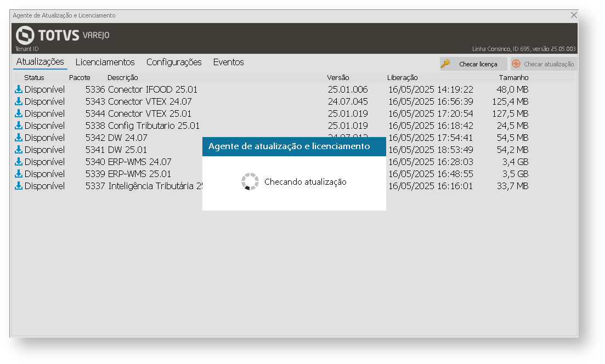Viewport: 605px width, 364px height.
Task: Select row Conector VTEX 25.01
Action: point(294,113)
